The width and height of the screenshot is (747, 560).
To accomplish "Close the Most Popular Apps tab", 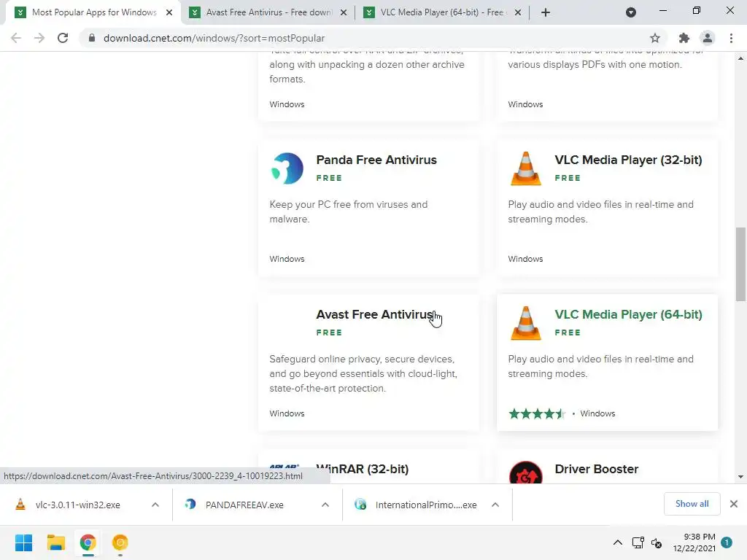I will point(169,12).
